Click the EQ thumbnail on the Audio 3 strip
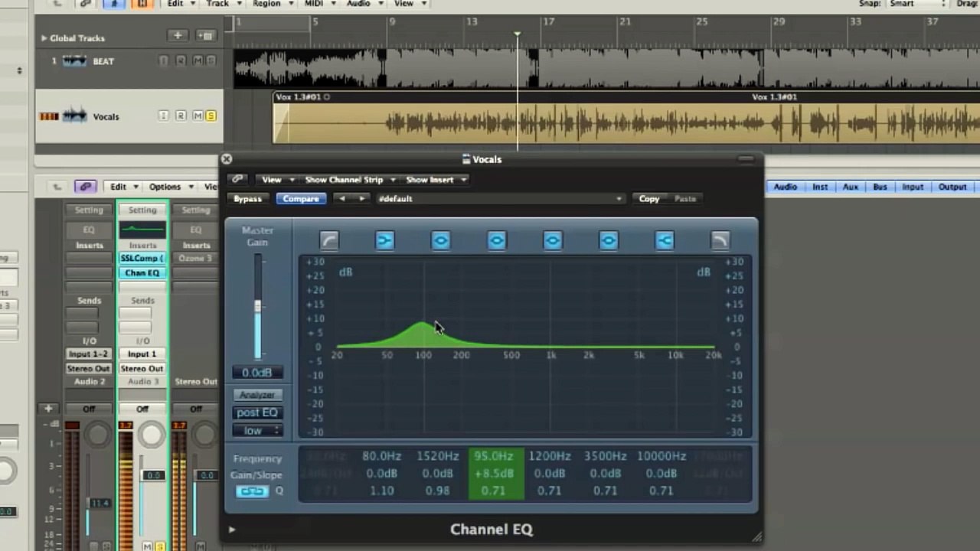 click(142, 229)
